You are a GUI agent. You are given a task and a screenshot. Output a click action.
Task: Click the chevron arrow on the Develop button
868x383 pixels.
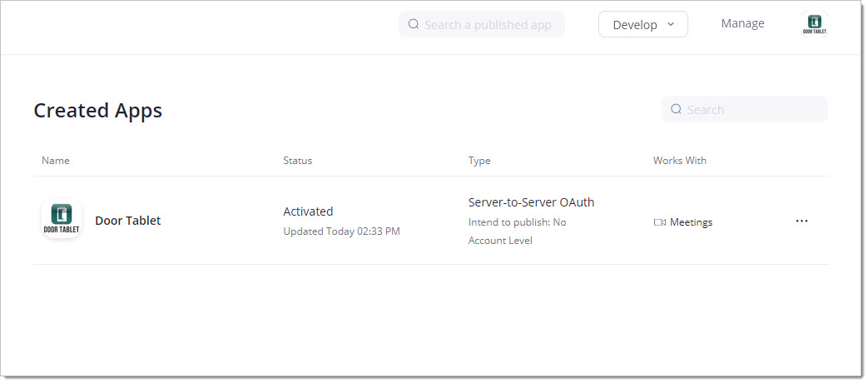[x=671, y=25]
